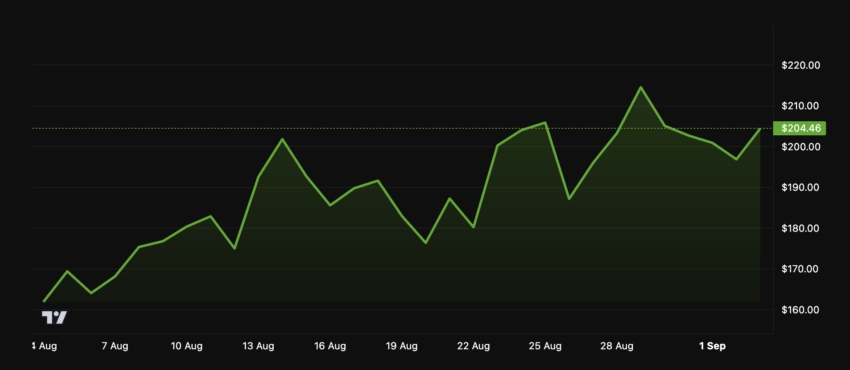This screenshot has height=370, width=850.
Task: Select the $220.00 price axis label
Action: click(x=801, y=66)
